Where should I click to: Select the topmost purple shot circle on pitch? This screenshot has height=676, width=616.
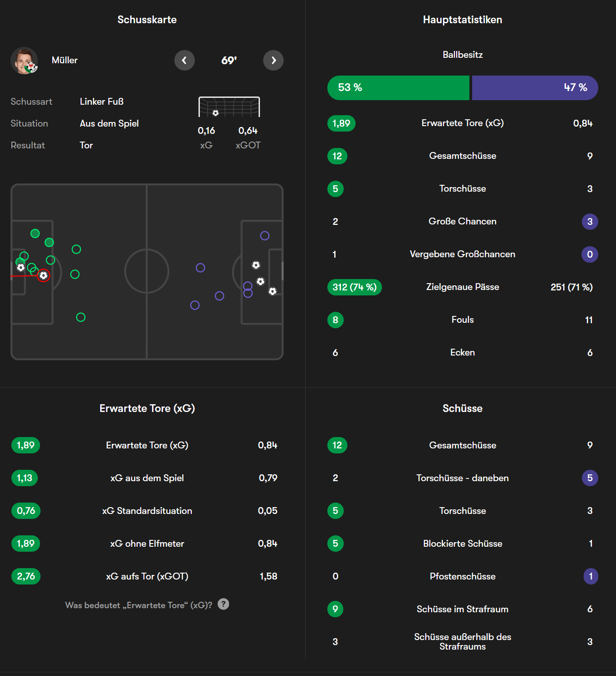pyautogui.click(x=265, y=236)
